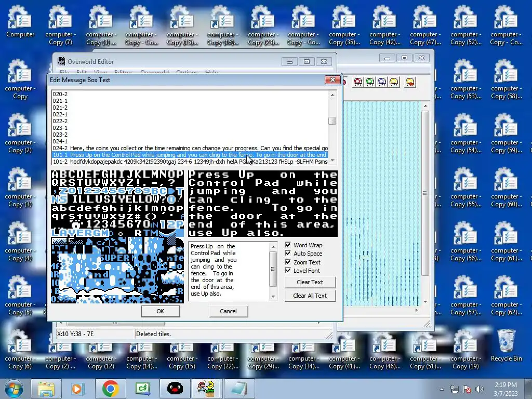Open Windows Explorer from the taskbar
Screen dimensions: 532x399
point(46,389)
